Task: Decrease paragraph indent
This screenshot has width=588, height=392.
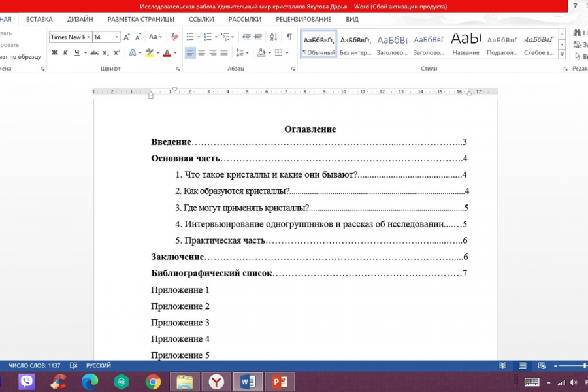Action: [x=246, y=37]
